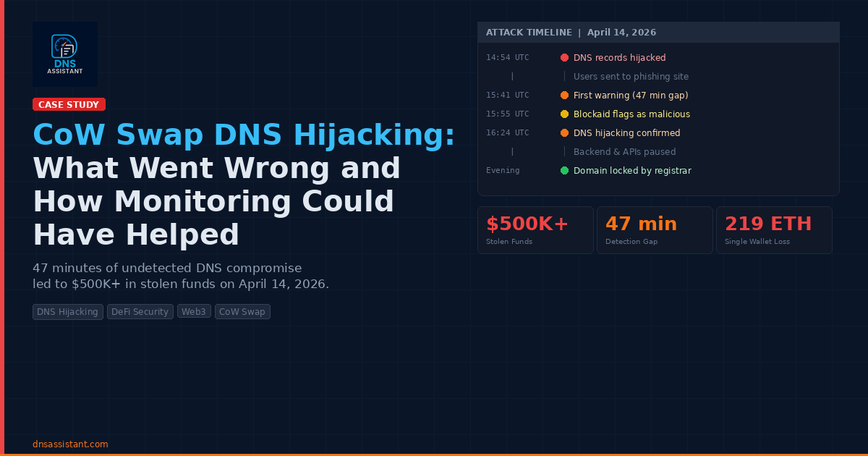Click the orange dot beside First warning
This screenshot has height=456, width=868.
click(x=564, y=96)
